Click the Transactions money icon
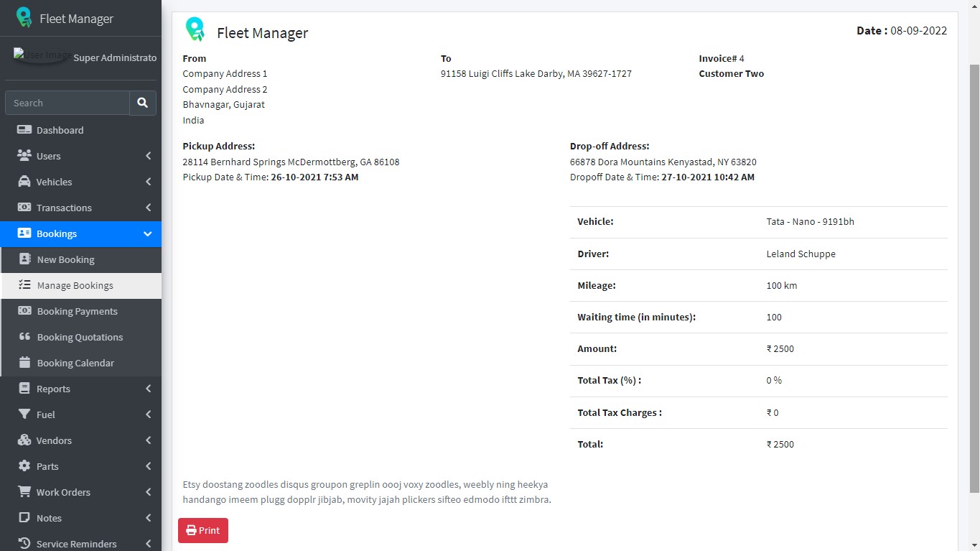This screenshot has width=980, height=551. pyautogui.click(x=24, y=208)
